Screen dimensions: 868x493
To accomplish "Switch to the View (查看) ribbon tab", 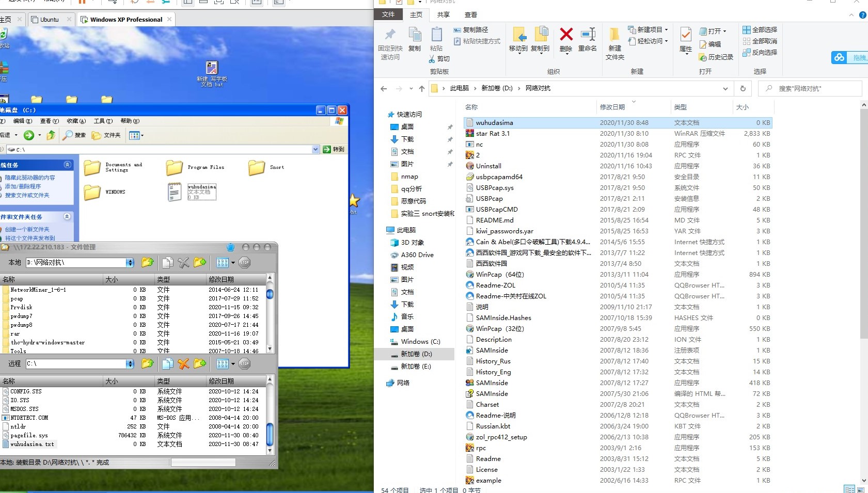I will tap(471, 15).
